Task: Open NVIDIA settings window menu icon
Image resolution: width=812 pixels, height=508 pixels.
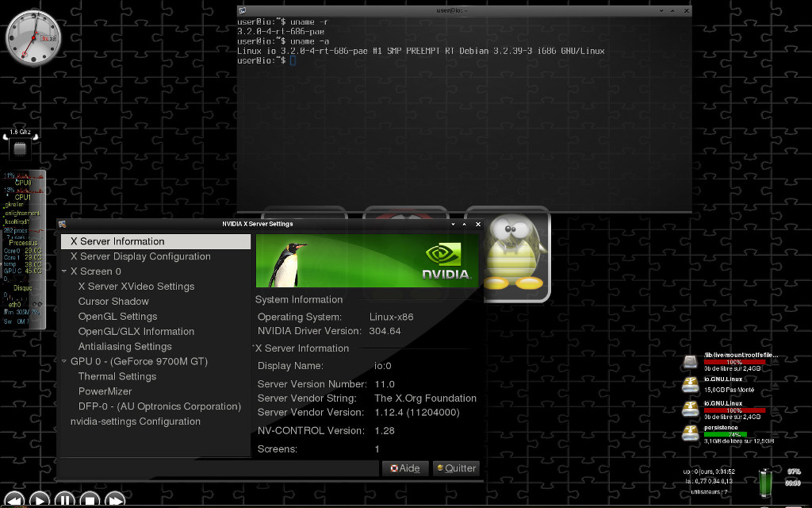Action: click(x=62, y=224)
